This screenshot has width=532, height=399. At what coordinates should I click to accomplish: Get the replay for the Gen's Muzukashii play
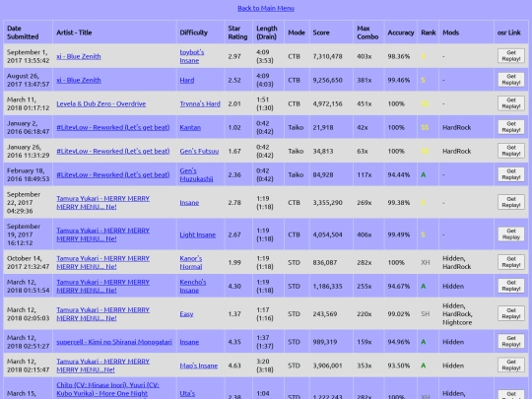pyautogui.click(x=511, y=174)
